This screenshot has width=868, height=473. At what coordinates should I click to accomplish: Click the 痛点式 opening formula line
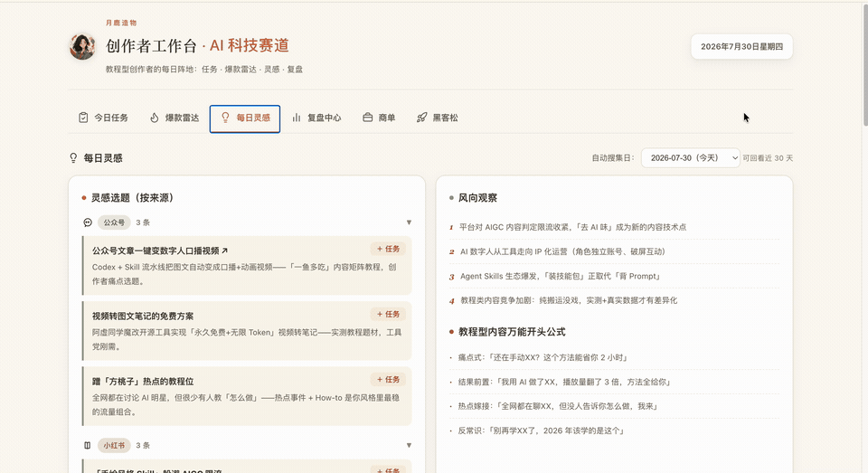614,358
